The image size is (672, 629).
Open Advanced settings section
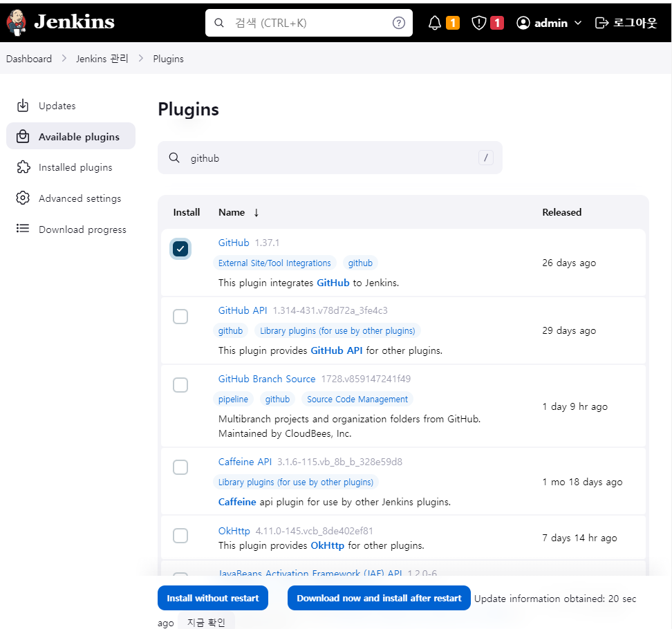71,198
